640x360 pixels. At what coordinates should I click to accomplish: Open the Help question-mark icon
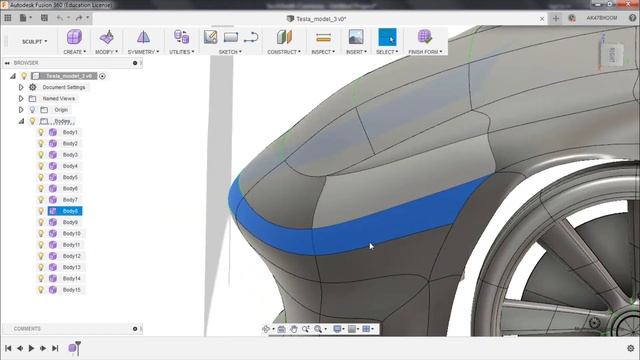633,18
